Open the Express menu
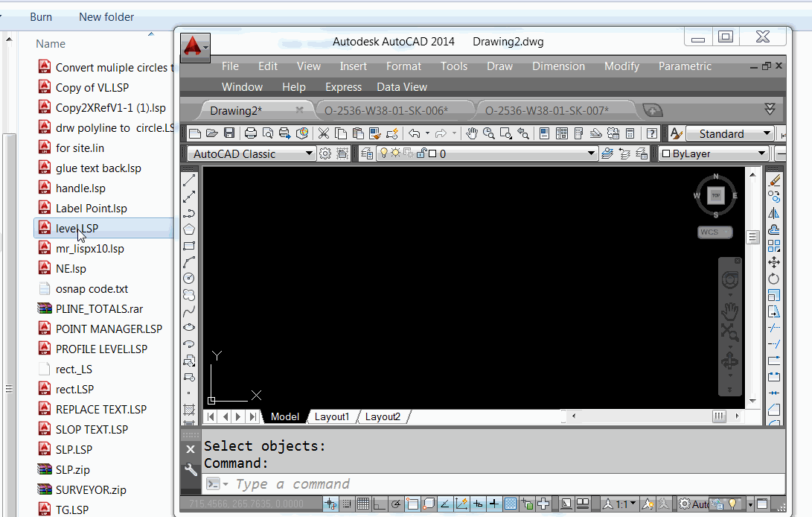 (x=343, y=87)
